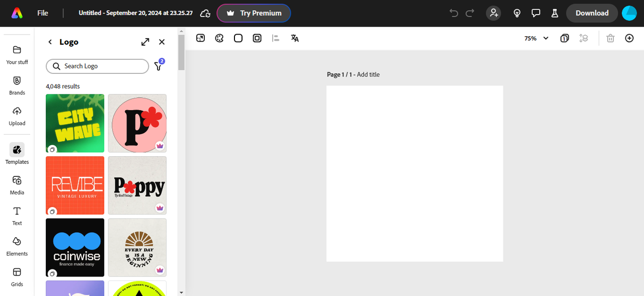Screen dimensions: 644x296
Task: Redo the last action
Action: (470, 13)
